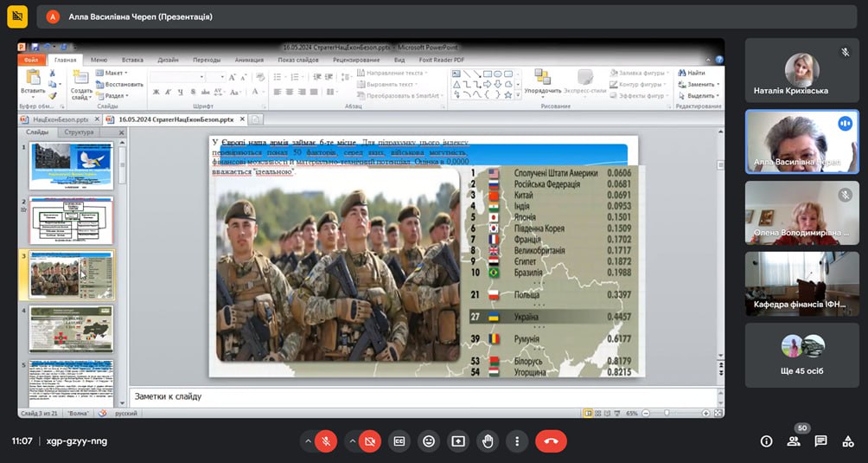Click the Заметки к слайду notes field

(424, 396)
